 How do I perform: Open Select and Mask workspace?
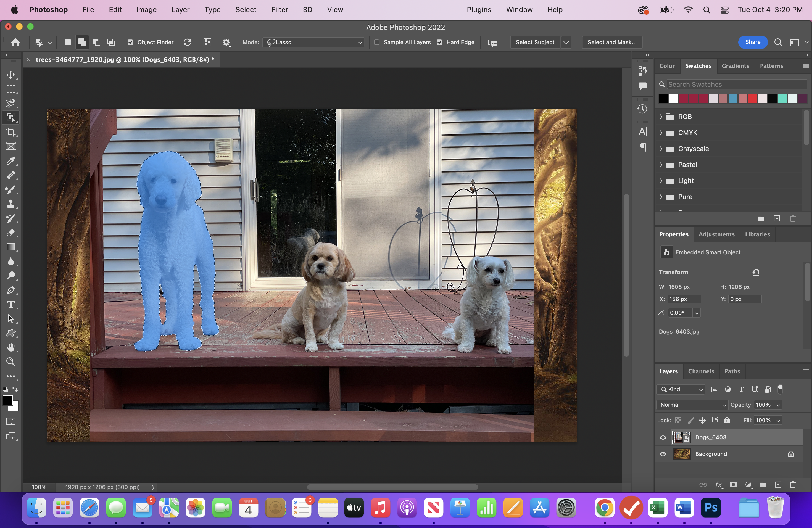(x=612, y=42)
